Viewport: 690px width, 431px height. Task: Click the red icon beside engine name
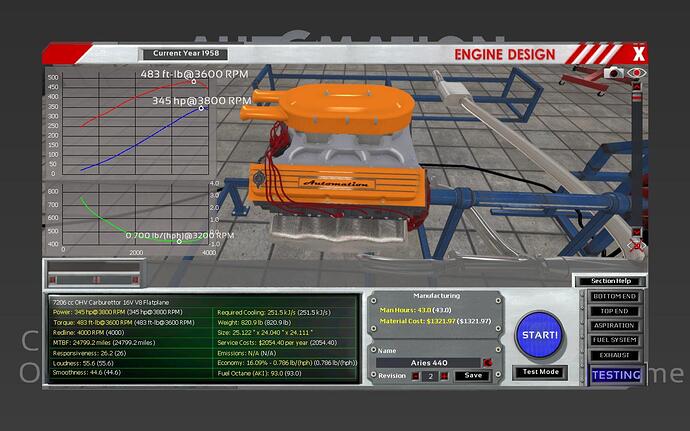click(x=487, y=361)
